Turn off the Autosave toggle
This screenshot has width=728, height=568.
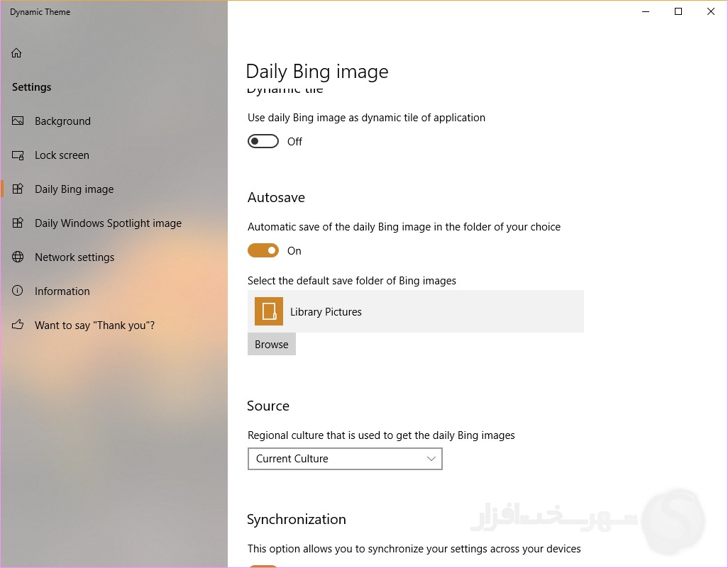(263, 251)
